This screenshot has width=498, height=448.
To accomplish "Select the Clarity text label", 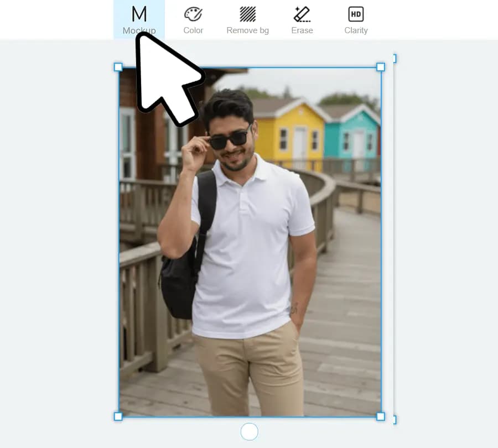I will [356, 30].
